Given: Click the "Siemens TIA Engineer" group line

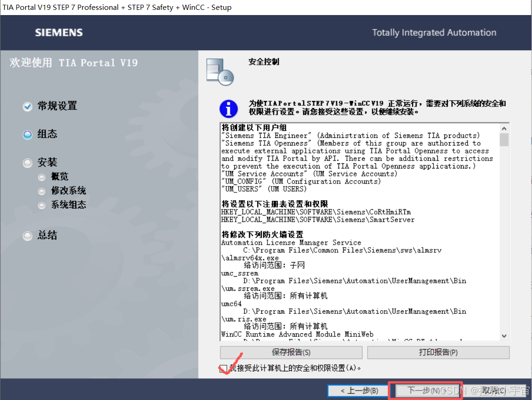Looking at the screenshot, I should (350, 136).
